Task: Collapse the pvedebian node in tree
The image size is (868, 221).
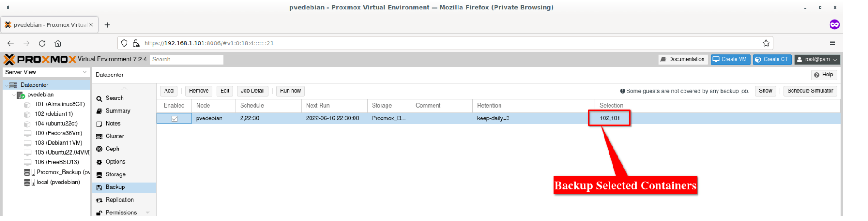Action: [13, 95]
